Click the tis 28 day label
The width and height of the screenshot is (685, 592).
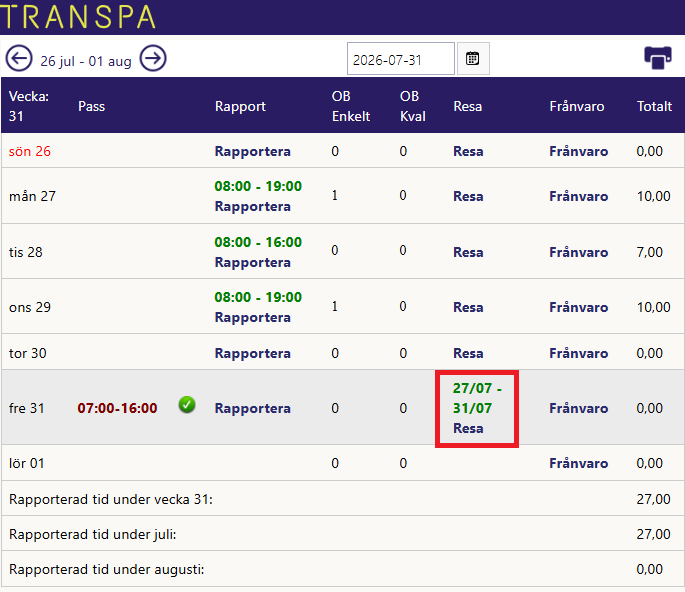[x=26, y=252]
